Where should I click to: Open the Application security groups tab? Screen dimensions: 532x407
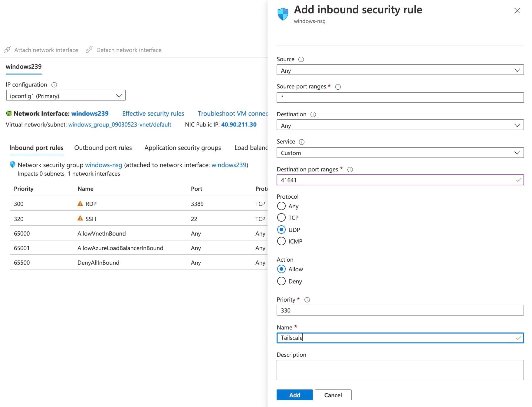182,148
